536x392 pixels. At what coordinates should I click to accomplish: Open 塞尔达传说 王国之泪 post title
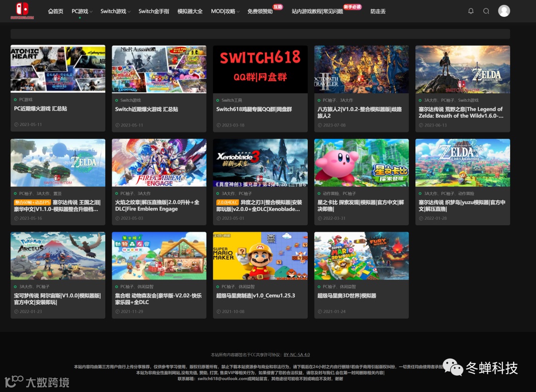point(57,206)
